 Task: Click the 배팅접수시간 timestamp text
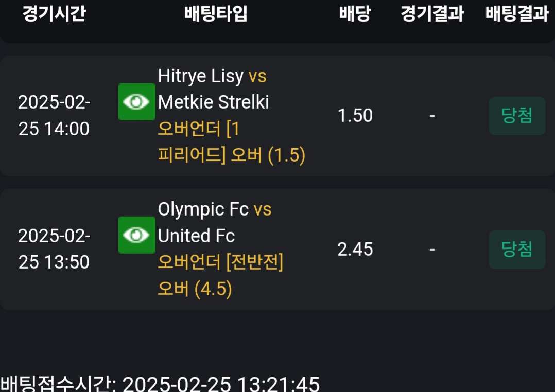click(x=160, y=384)
